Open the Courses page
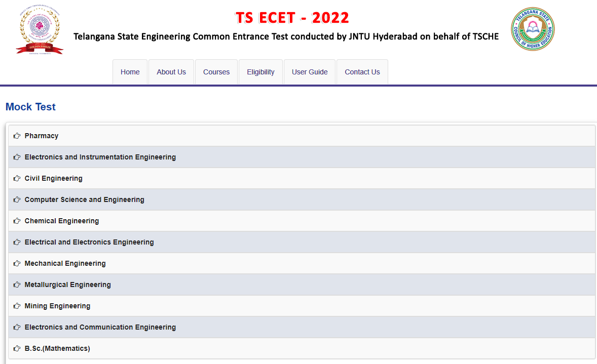Viewport: 597px width, 364px height. coord(216,71)
